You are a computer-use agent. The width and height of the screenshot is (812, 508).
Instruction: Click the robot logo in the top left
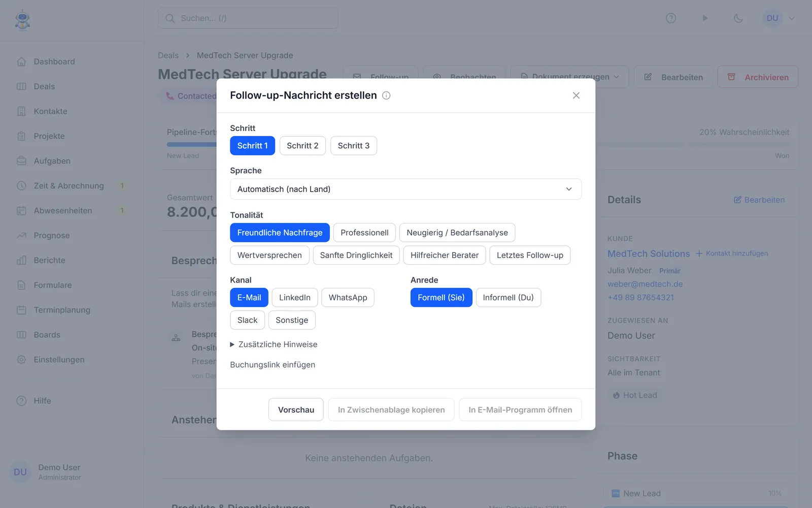[x=22, y=20]
